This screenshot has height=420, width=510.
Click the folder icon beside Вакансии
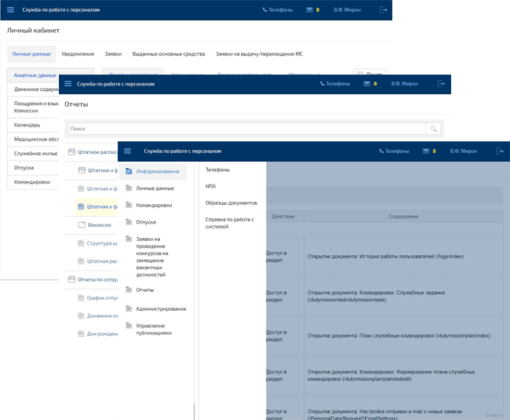[x=82, y=225]
